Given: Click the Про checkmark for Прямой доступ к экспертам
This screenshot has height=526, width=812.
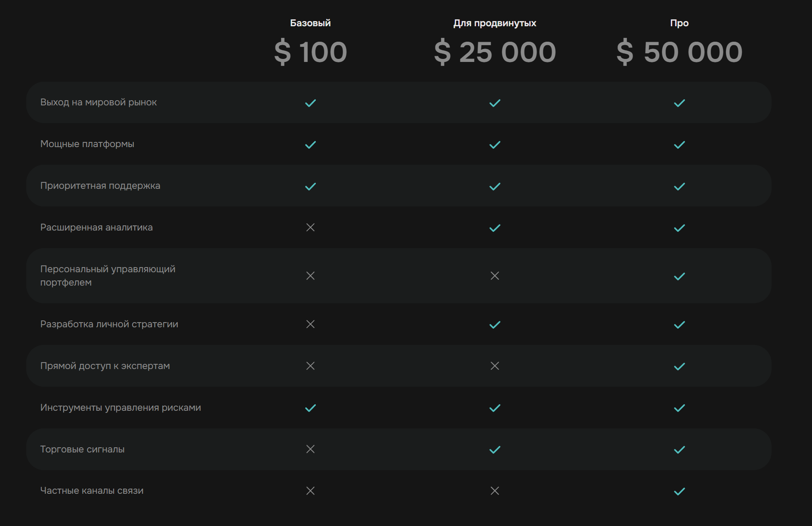Looking at the screenshot, I should coord(679,366).
